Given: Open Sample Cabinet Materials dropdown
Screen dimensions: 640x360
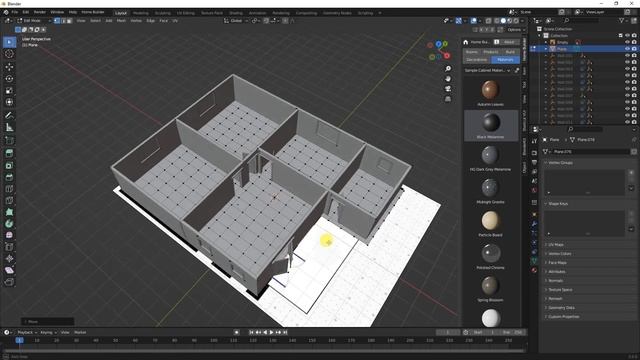Looking at the screenshot, I should click(x=487, y=70).
